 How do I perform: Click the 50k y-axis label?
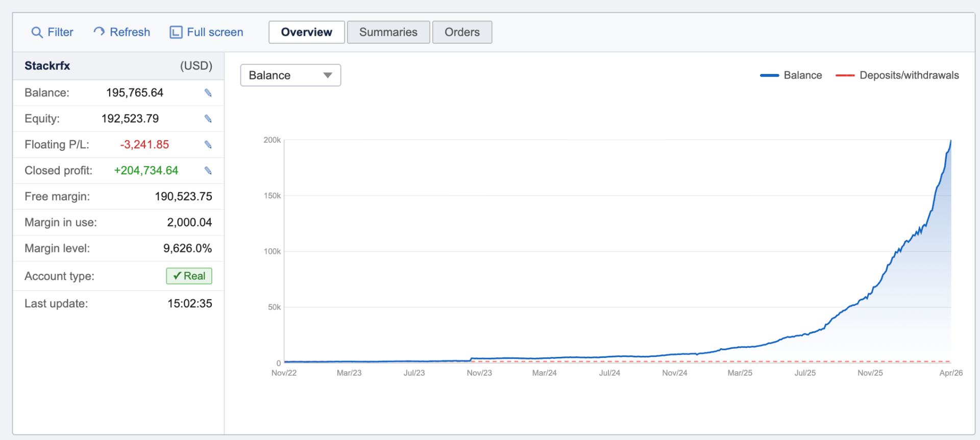point(274,307)
